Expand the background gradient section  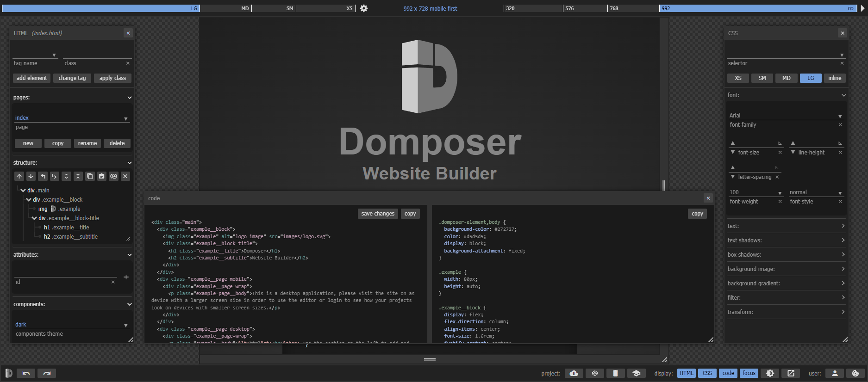point(786,283)
